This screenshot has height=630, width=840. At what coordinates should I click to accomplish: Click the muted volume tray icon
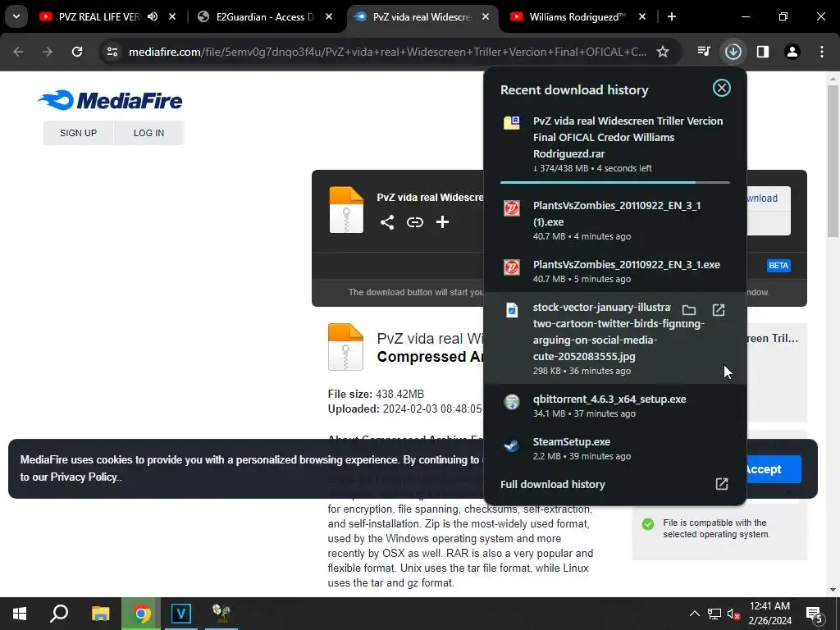coord(733,614)
